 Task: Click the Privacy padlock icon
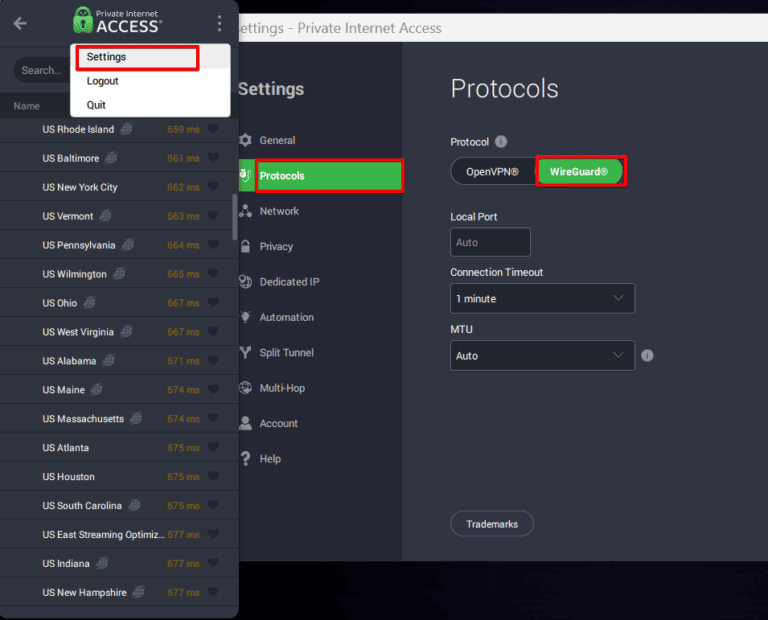coord(245,246)
